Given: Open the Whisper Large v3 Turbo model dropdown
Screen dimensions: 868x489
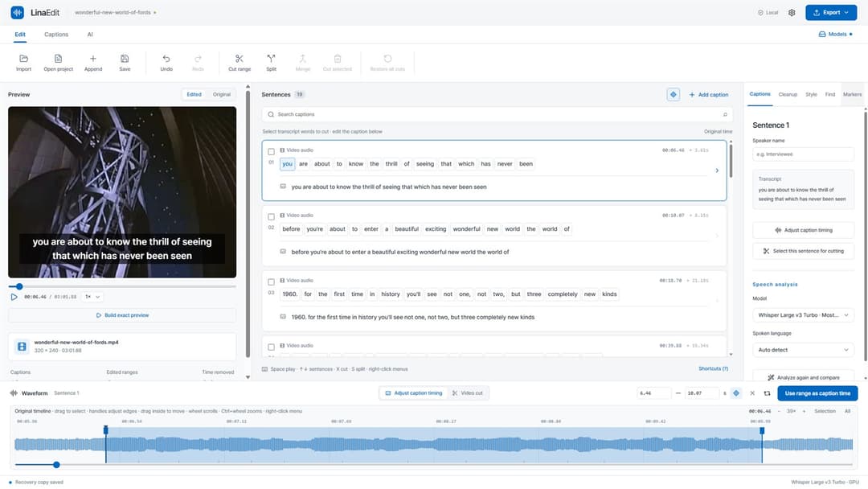Looking at the screenshot, I should (x=803, y=315).
